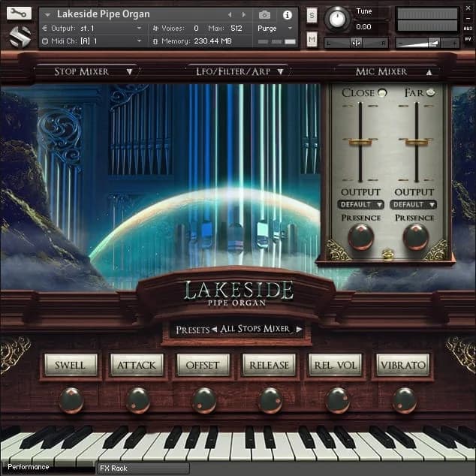Click the Close mic Presence knob
The image size is (476, 476).
pos(360,236)
